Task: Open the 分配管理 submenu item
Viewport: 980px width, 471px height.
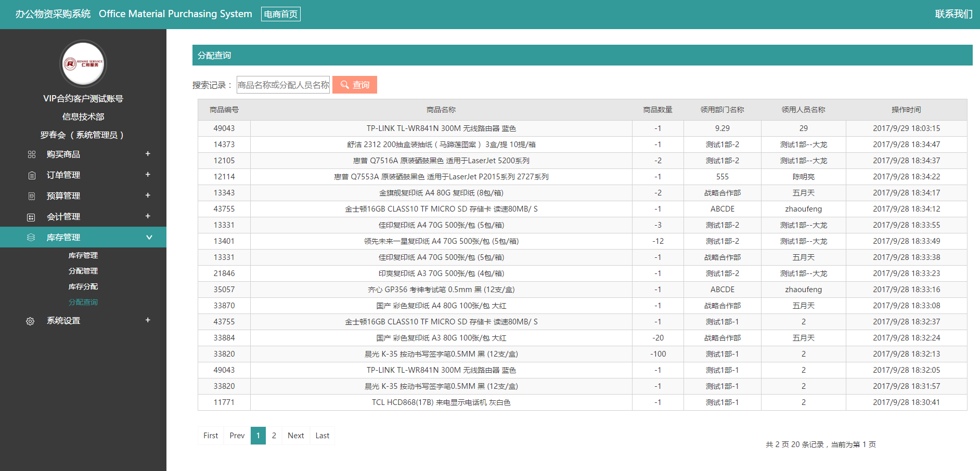Action: pyautogui.click(x=83, y=271)
